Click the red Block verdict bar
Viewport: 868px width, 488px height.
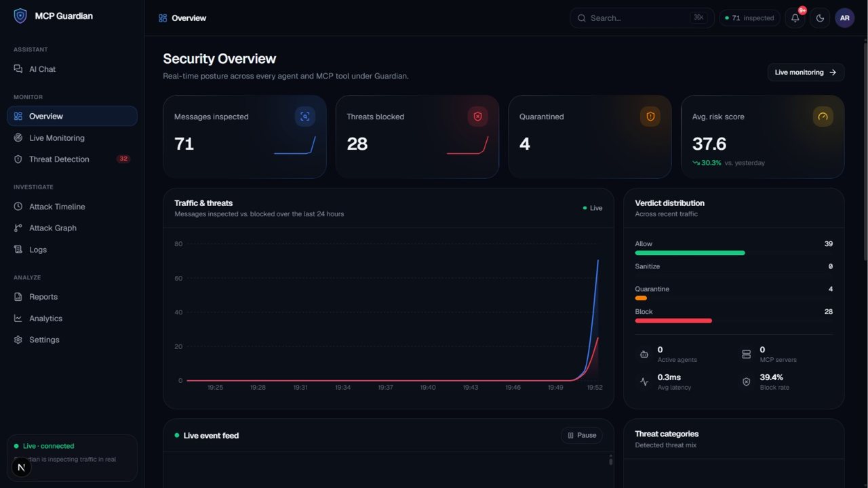(x=673, y=321)
